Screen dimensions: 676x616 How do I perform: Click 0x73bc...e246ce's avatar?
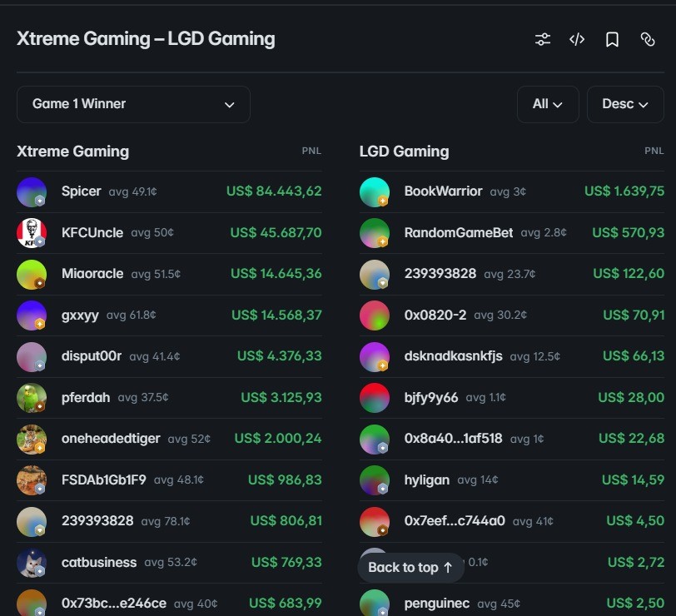coord(32,603)
